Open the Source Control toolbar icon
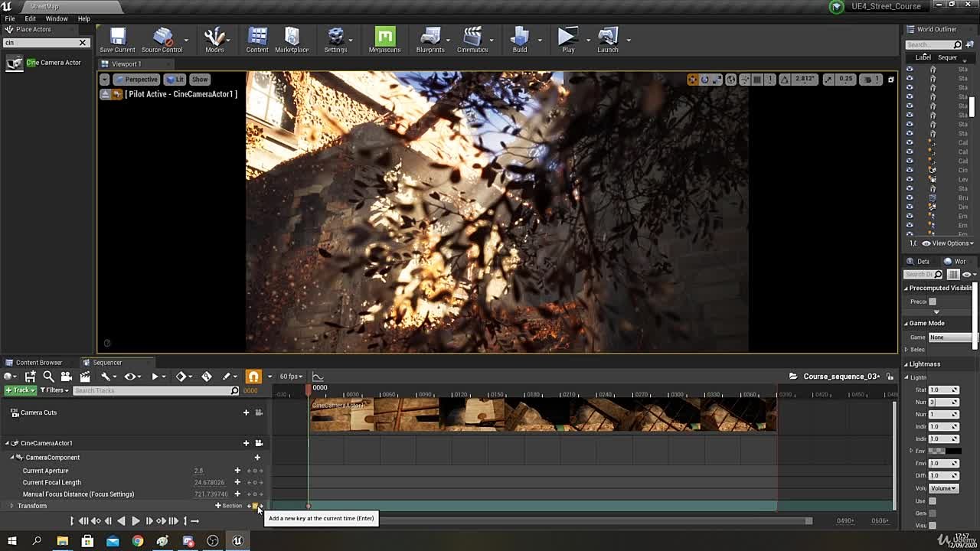This screenshot has width=980, height=551. click(x=162, y=40)
